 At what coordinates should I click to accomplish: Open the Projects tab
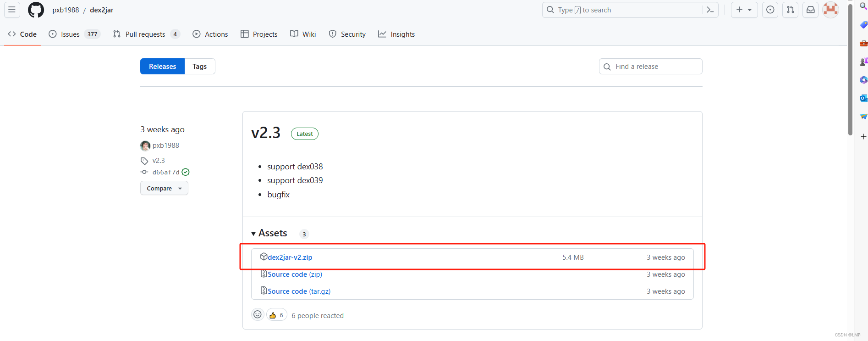point(259,34)
